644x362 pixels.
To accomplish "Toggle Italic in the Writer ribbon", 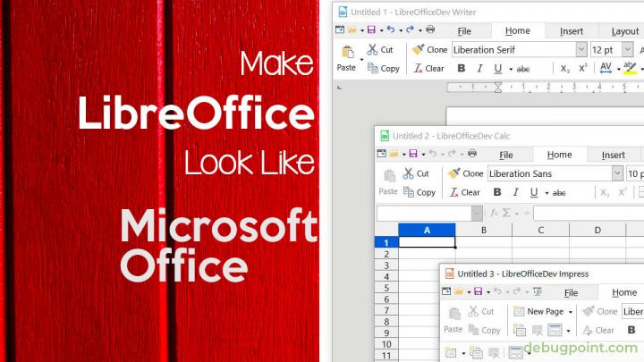I will click(x=479, y=69).
